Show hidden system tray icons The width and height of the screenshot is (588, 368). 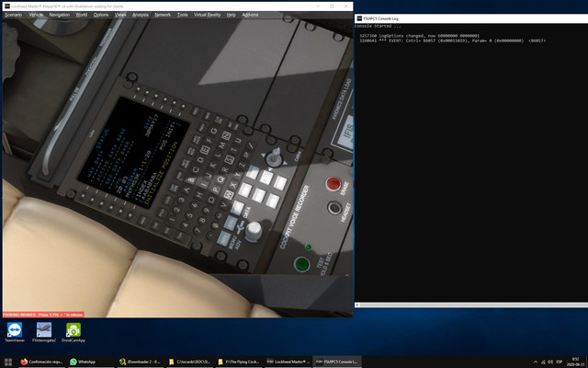coord(535,362)
